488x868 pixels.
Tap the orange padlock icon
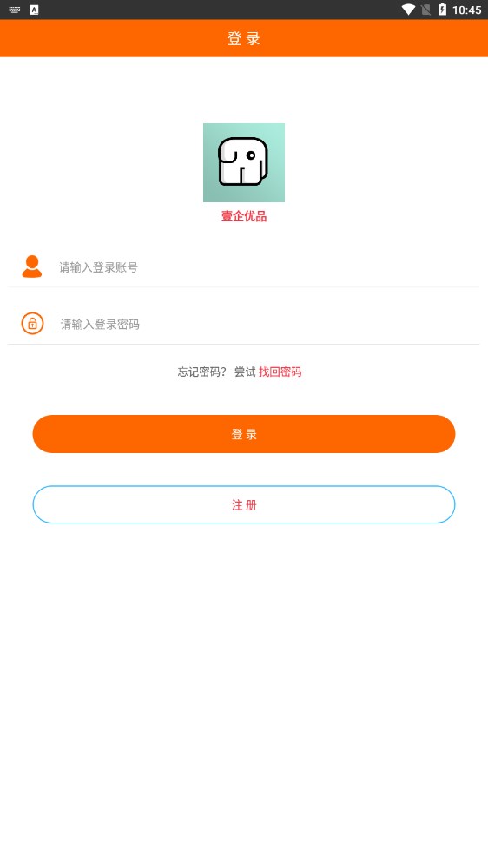32,323
